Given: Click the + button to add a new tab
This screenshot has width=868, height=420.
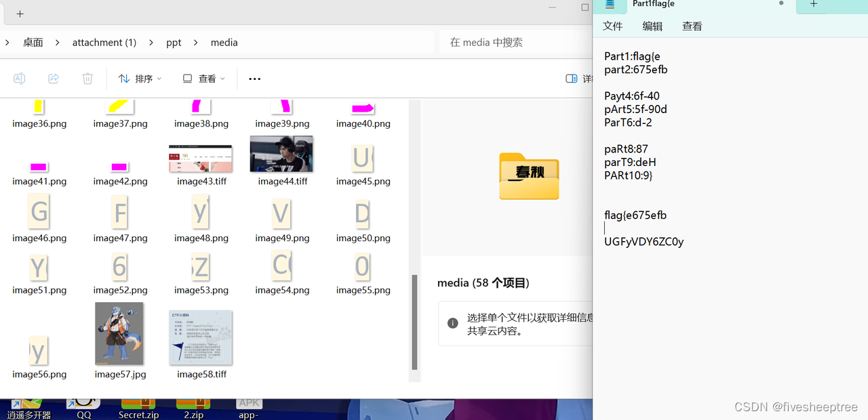Looking at the screenshot, I should click(x=813, y=5).
